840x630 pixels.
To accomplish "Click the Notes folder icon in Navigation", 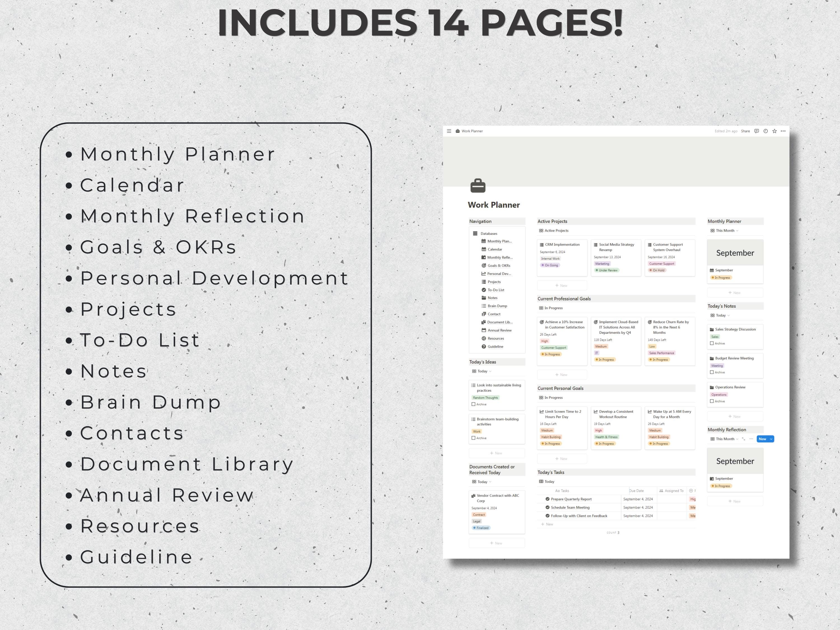I will [484, 298].
